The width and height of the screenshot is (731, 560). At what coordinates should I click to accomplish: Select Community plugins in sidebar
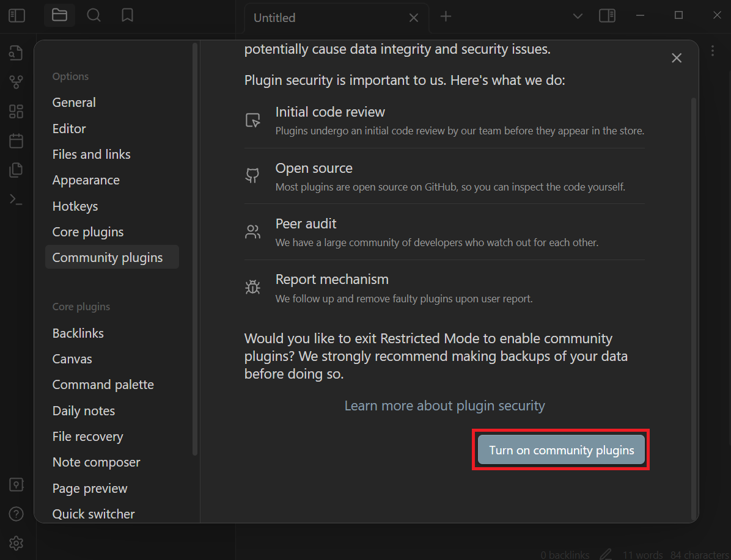(112, 257)
